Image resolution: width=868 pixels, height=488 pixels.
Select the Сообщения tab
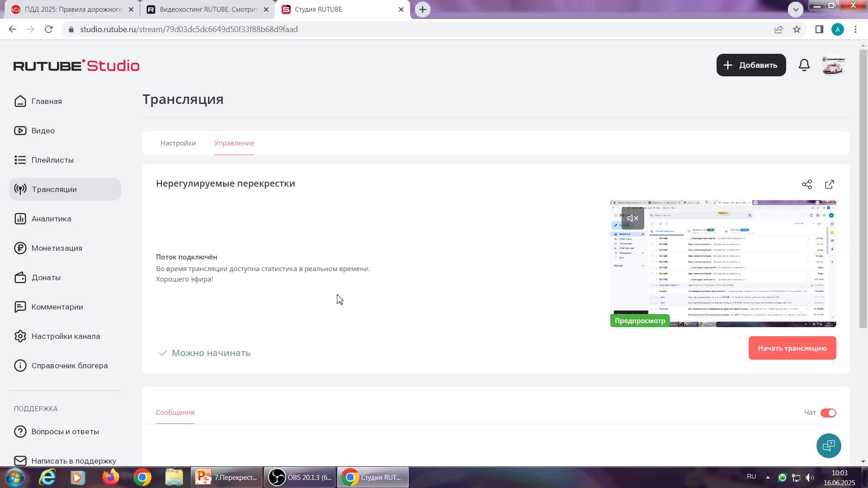pyautogui.click(x=175, y=413)
